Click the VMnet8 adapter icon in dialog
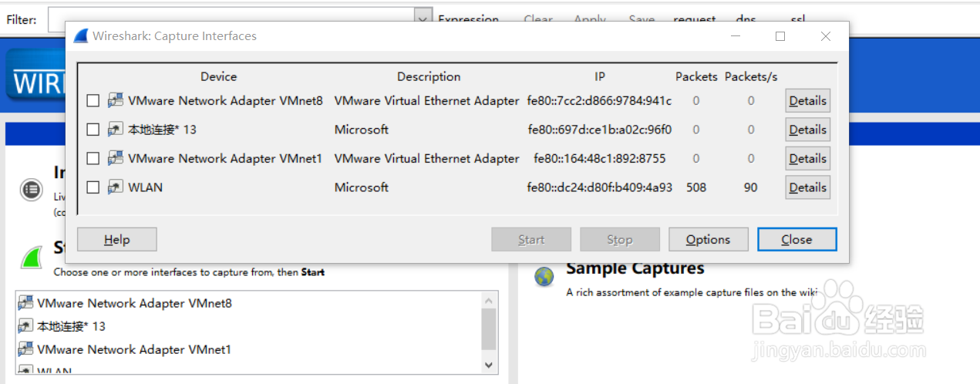 pos(116,100)
